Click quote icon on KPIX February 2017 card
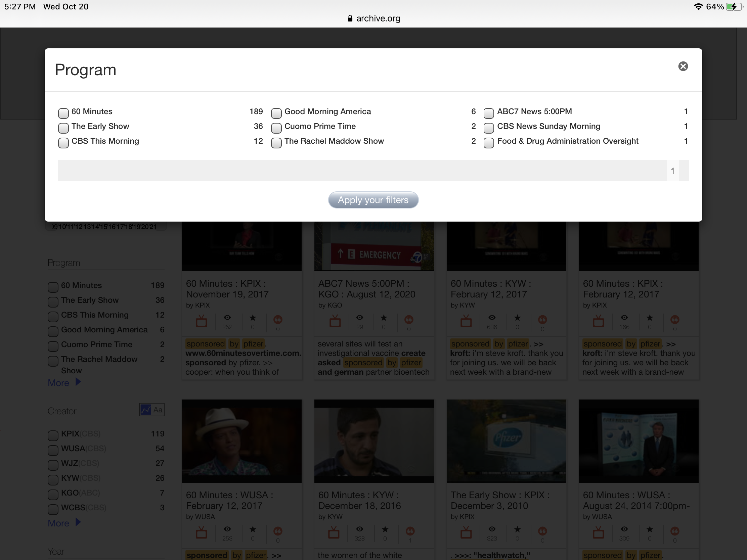The width and height of the screenshot is (747, 560). [675, 319]
